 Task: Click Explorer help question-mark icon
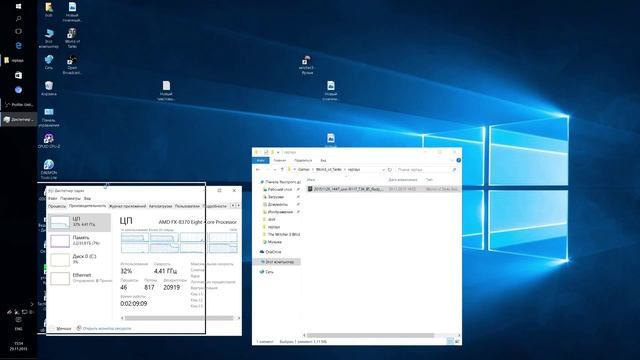(x=458, y=160)
